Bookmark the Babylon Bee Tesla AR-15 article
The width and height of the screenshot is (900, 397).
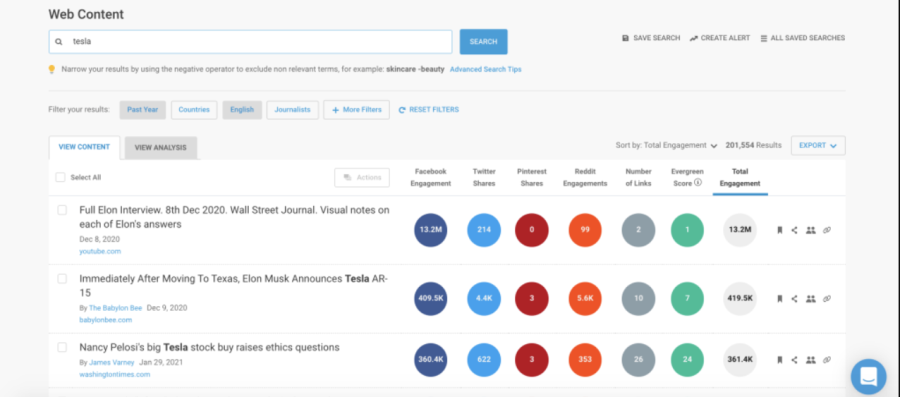point(779,299)
